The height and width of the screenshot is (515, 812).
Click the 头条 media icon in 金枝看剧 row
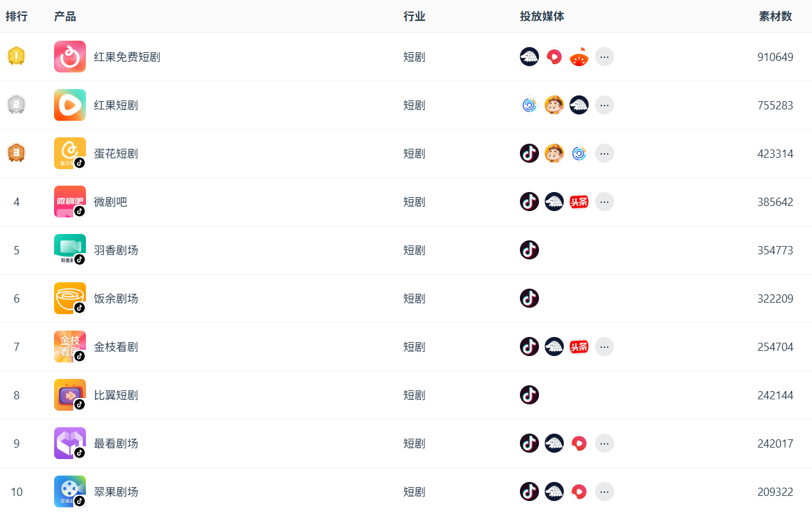[579, 347]
